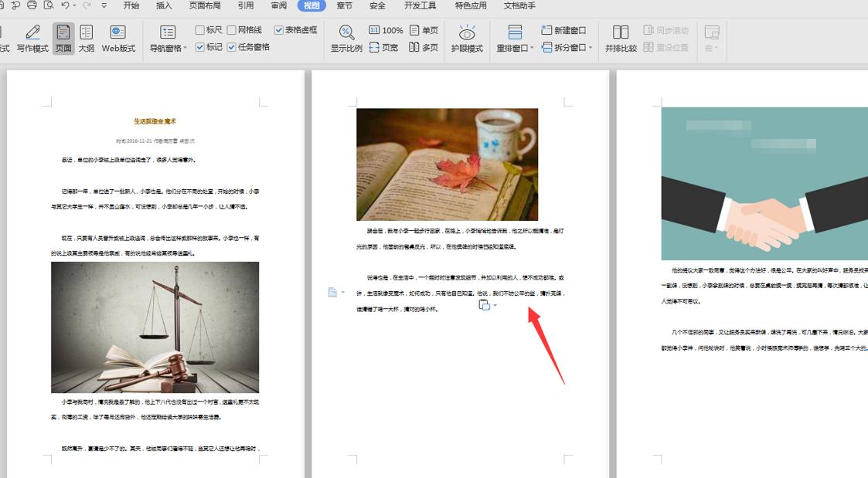868x478 pixels.
Task: Switch to 写作模式 writing mode
Action: (32, 38)
